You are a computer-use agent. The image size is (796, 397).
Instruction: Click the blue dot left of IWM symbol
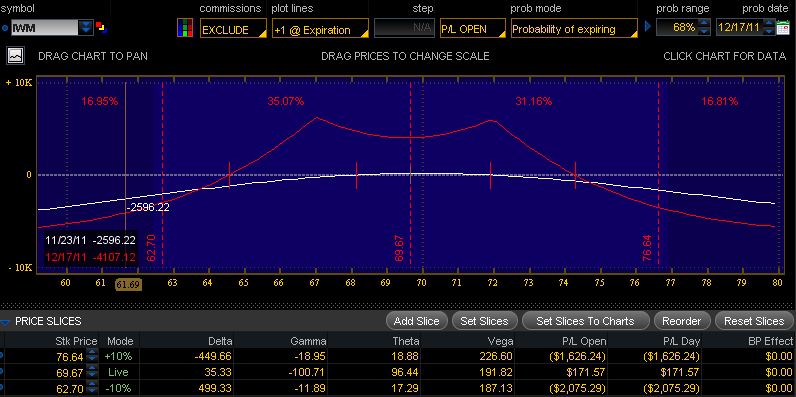(5, 28)
